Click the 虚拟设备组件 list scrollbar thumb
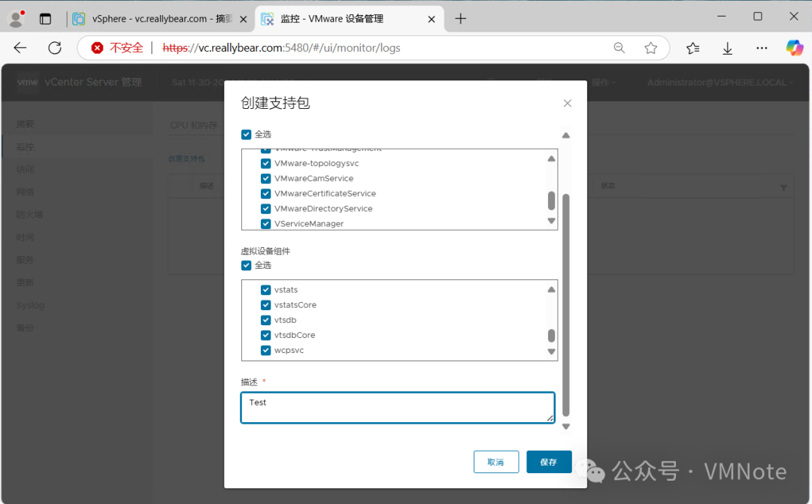Screen dimensions: 812x504 (552, 336)
